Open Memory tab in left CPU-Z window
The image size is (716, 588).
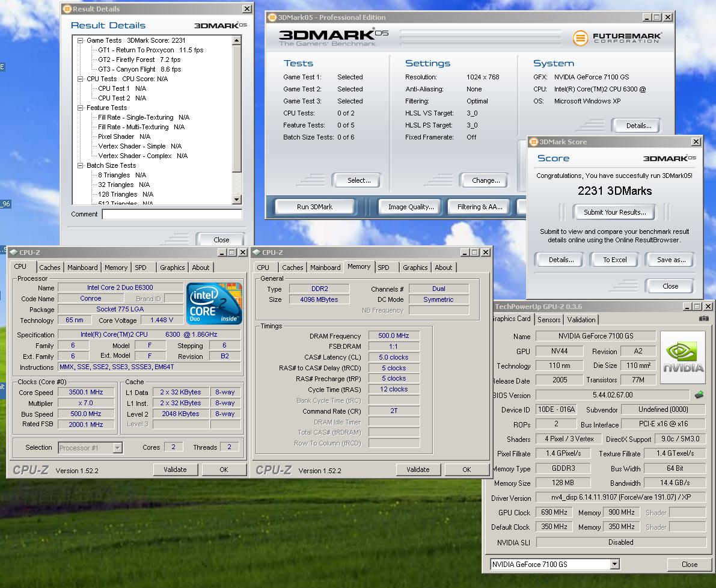(x=116, y=268)
